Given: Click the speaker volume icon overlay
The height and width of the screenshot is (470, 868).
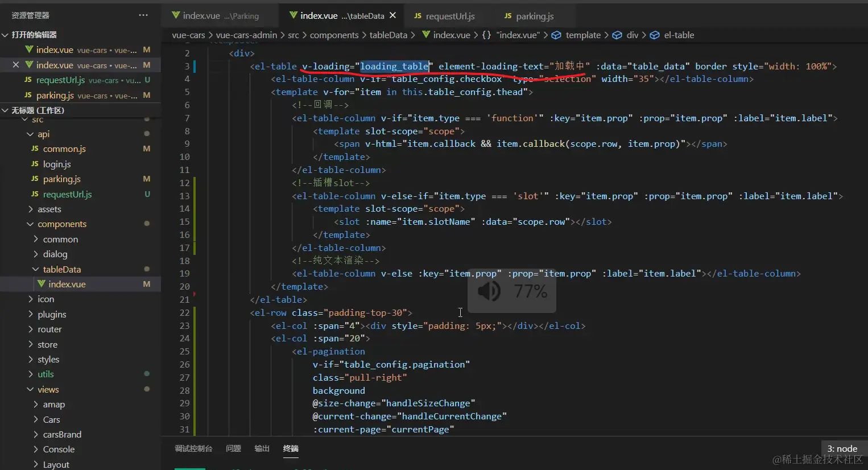Looking at the screenshot, I should [x=489, y=291].
